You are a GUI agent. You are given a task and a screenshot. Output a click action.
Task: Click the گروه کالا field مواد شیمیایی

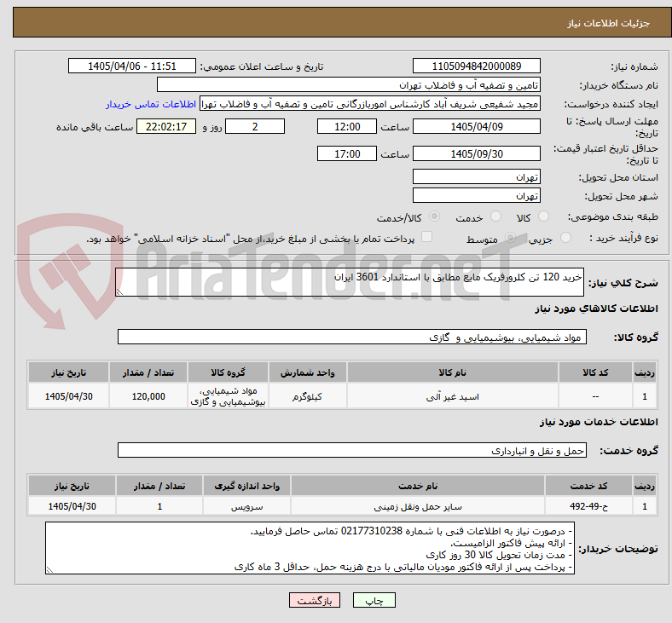(x=352, y=337)
